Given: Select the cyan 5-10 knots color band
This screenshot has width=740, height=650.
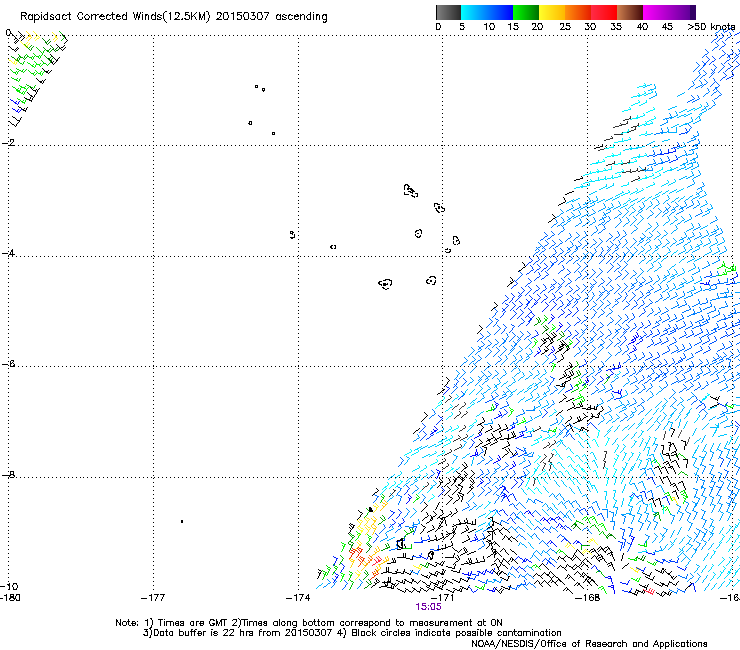Looking at the screenshot, I should 474,12.
